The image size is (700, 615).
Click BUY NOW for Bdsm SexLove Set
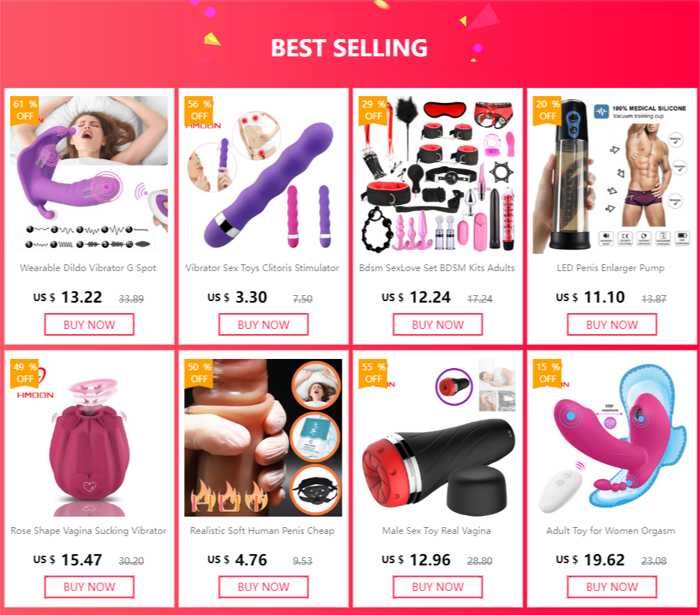pos(437,324)
